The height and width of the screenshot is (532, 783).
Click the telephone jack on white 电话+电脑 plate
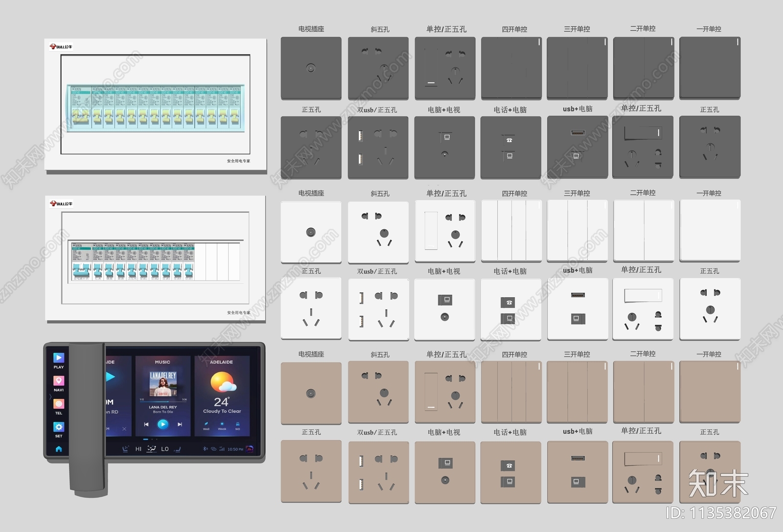coord(507,303)
